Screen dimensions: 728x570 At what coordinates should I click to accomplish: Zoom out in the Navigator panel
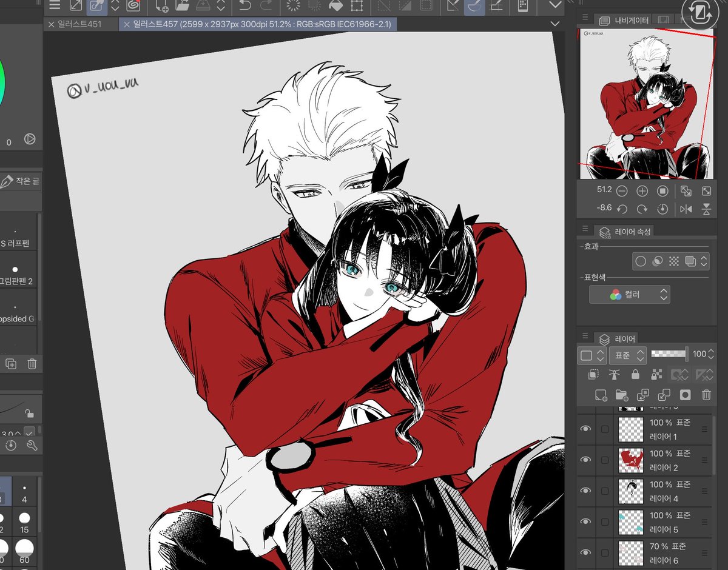click(x=622, y=191)
